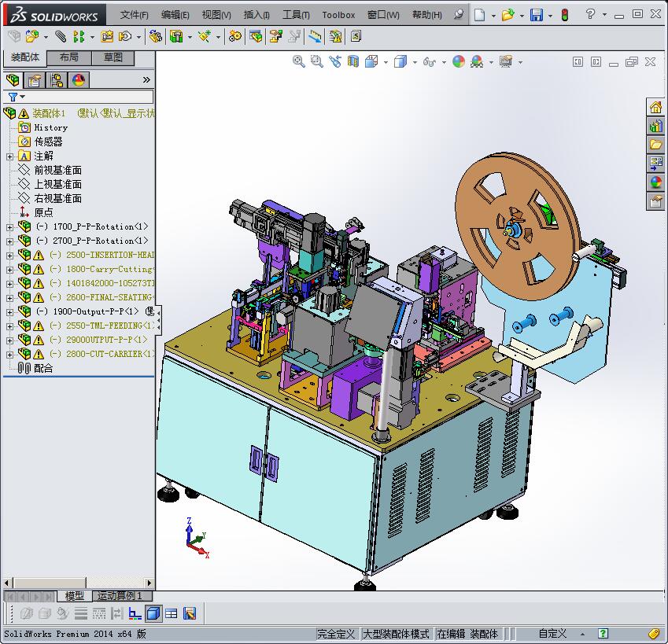Open the 文件(F) menu
The height and width of the screenshot is (644, 668).
pos(134,15)
